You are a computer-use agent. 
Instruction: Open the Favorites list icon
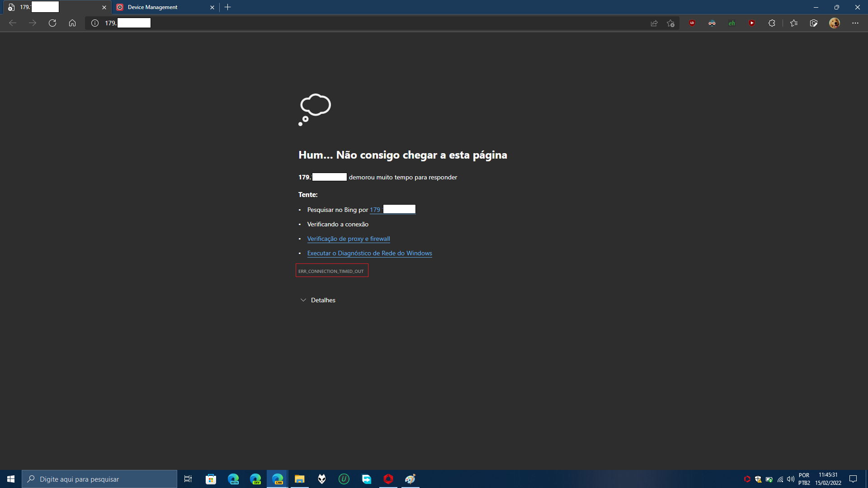(794, 23)
